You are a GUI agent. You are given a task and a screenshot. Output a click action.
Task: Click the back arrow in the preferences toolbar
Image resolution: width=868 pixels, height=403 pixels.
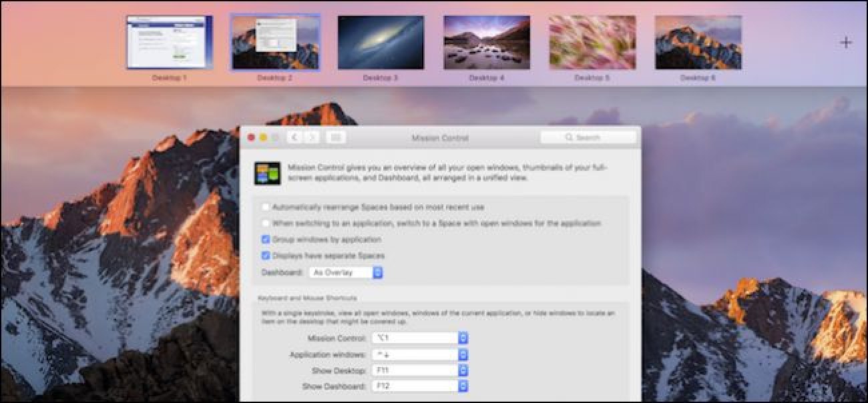point(296,137)
